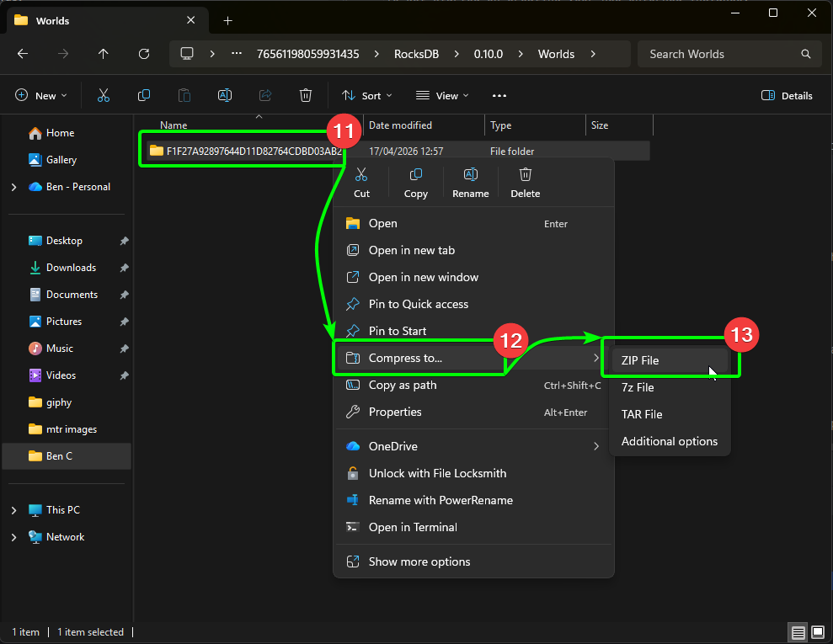Expand the This PC tree node
This screenshot has height=644, width=833.
click(13, 510)
